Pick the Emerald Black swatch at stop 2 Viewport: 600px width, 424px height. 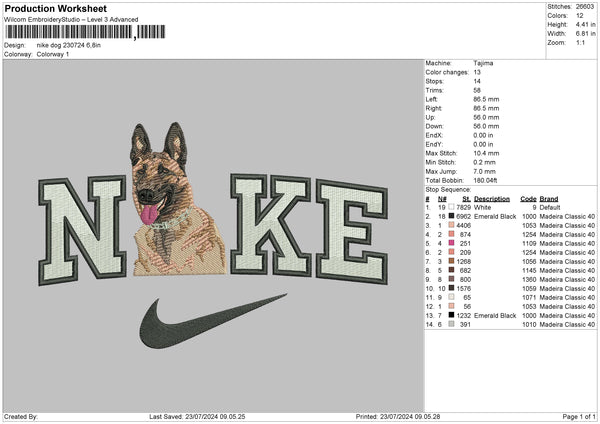(451, 216)
